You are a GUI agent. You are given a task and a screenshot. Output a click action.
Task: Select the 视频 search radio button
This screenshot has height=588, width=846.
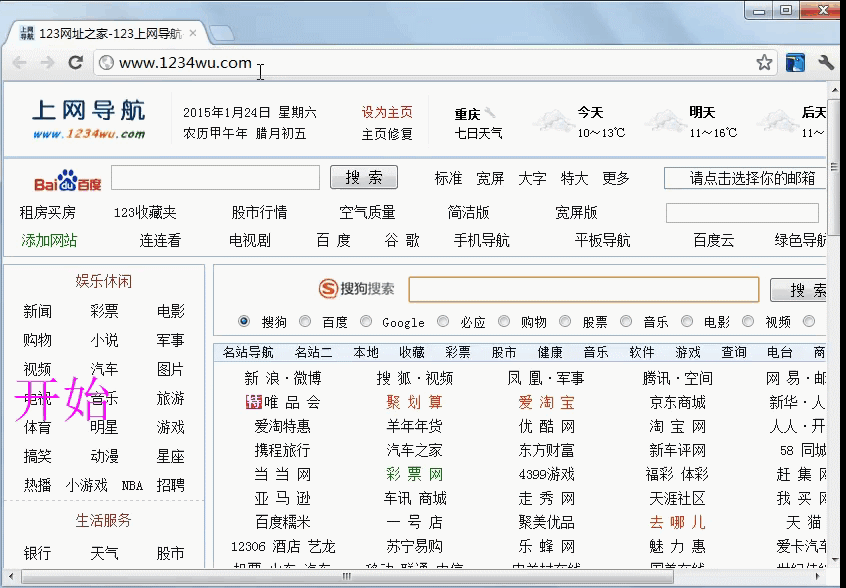tap(748, 322)
